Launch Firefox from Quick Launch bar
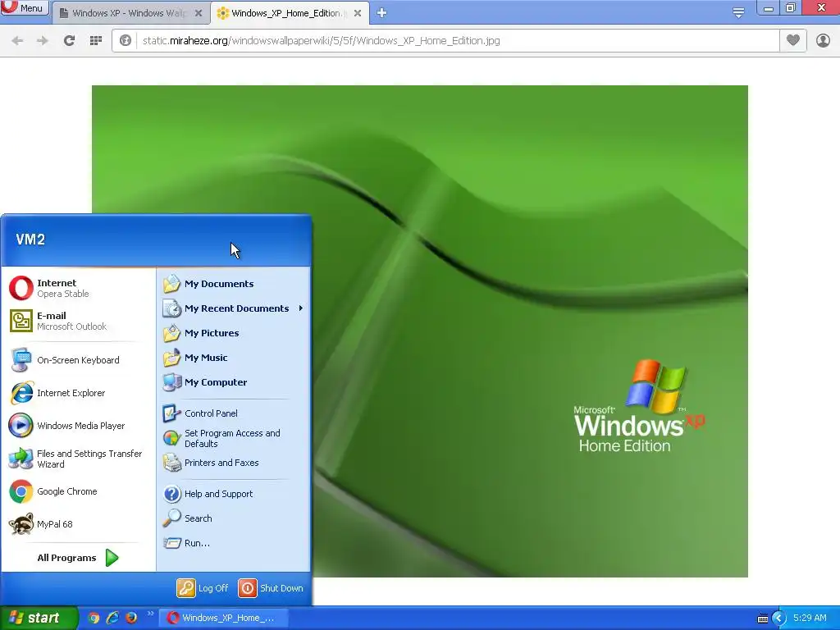This screenshot has height=630, width=840. (131, 618)
